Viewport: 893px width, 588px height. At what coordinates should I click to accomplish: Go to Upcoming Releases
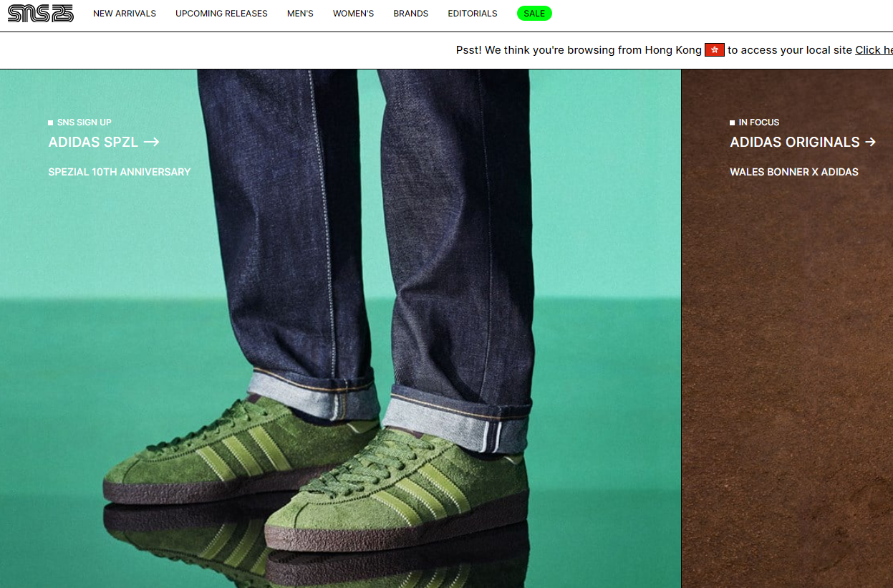(x=221, y=14)
